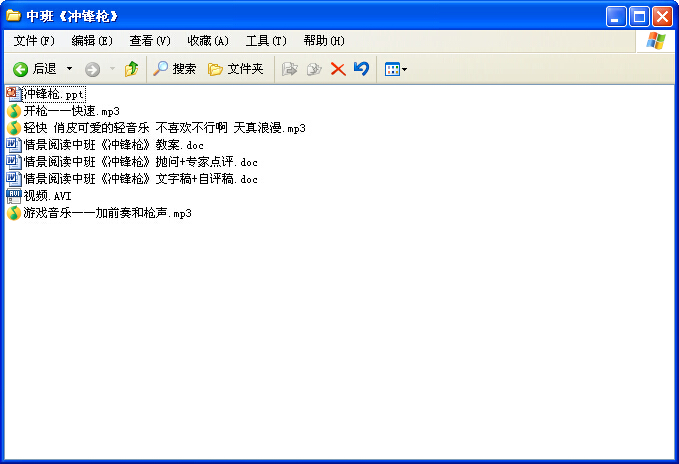The height and width of the screenshot is (464, 679).
Task: Select file name 轻快 俏皮可爱的轻音乐 不喜欢不行啊 天真浪漫.mp3
Action: click(x=165, y=128)
